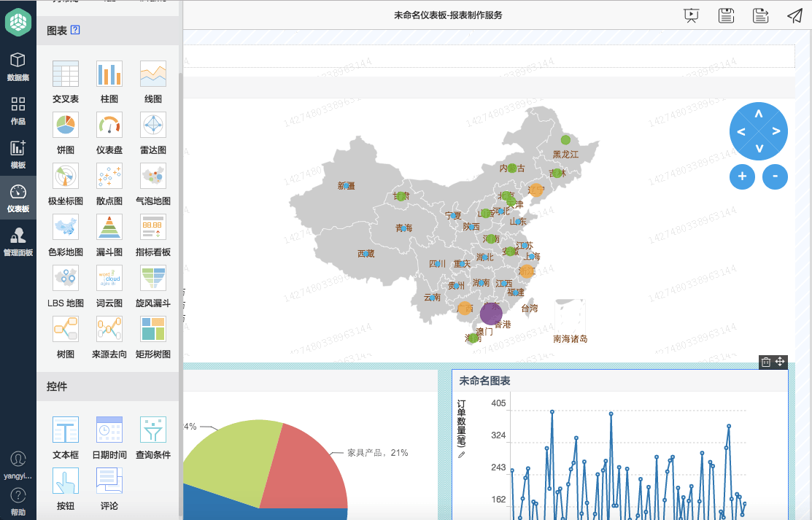Save the dashboard with disk icon
This screenshot has width=812, height=520.
(726, 15)
